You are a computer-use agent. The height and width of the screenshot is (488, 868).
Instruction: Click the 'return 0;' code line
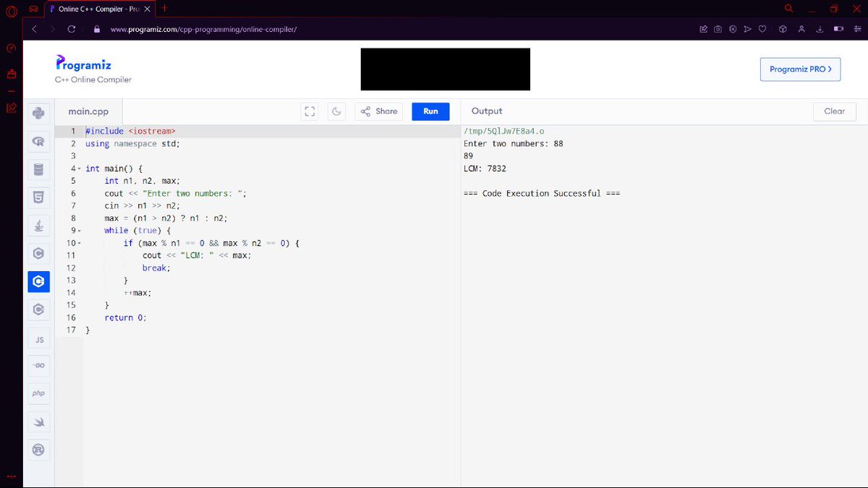point(125,317)
